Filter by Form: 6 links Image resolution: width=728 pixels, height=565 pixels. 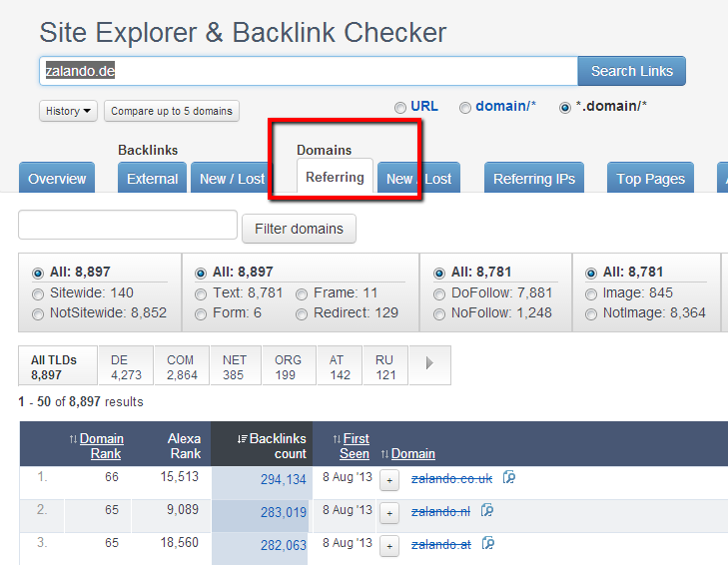[201, 314]
